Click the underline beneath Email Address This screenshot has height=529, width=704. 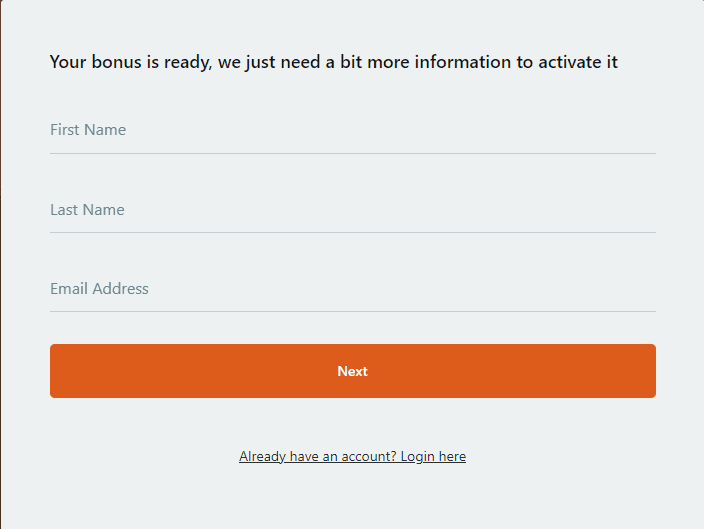[x=352, y=311]
